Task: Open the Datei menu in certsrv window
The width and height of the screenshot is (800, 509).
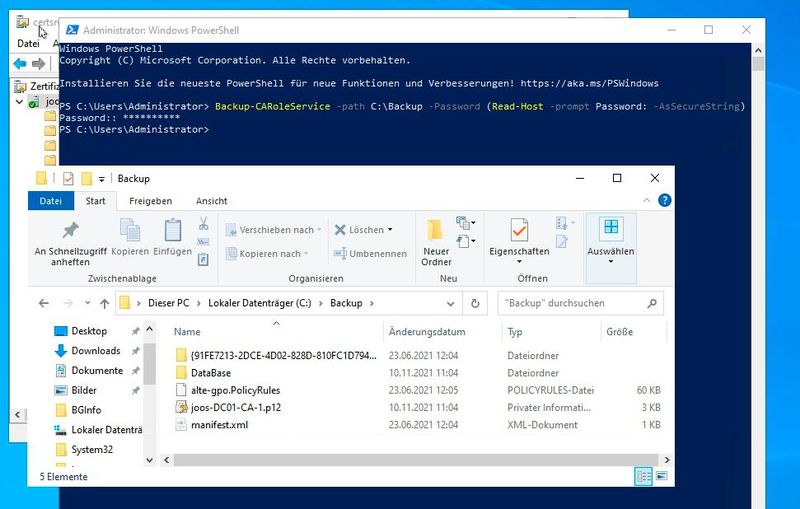Action: pos(28,44)
